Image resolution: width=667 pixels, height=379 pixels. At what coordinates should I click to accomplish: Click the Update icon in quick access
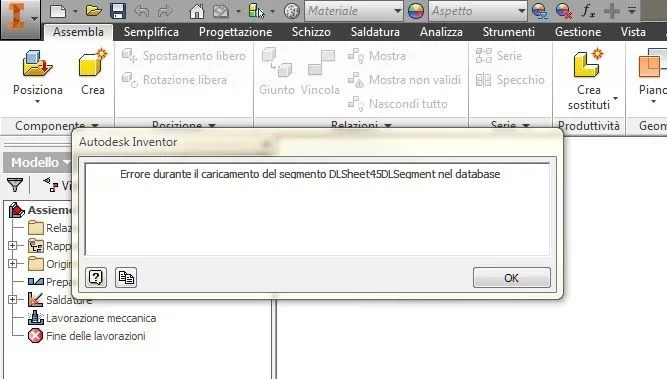(221, 11)
